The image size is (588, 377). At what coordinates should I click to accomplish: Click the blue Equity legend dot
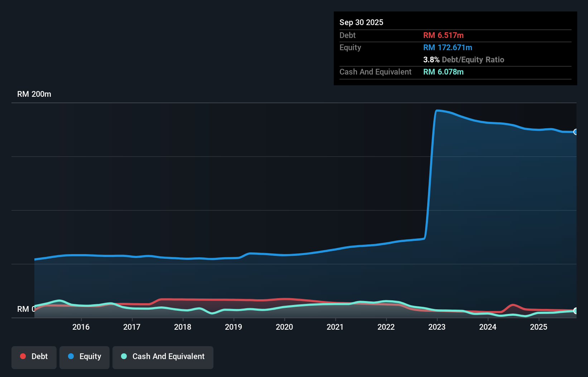pos(71,357)
